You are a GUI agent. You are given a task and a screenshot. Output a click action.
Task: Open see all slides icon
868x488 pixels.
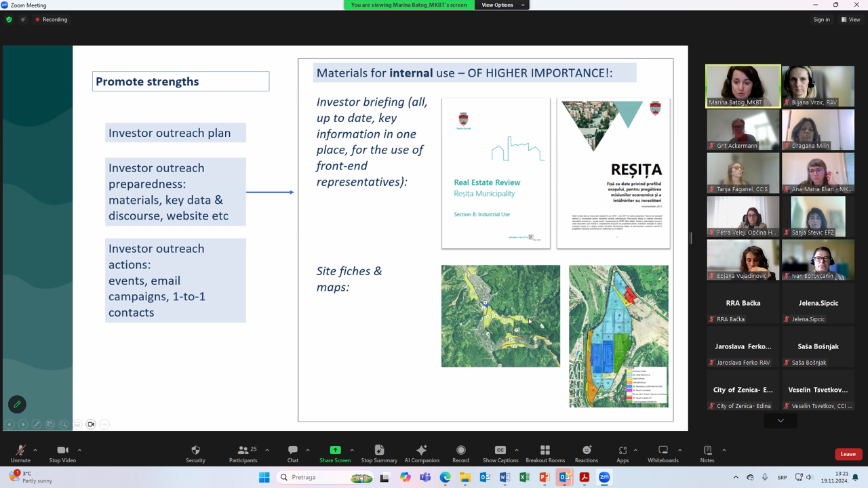[50, 424]
